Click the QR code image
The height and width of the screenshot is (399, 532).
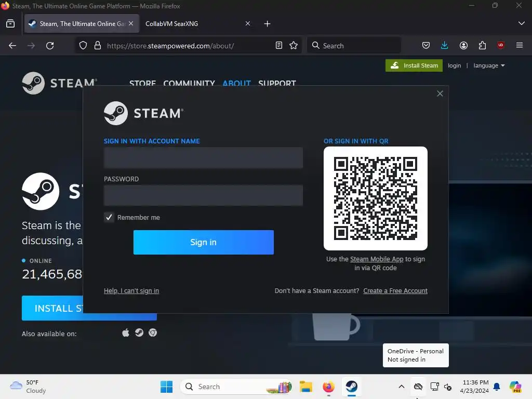(x=376, y=198)
